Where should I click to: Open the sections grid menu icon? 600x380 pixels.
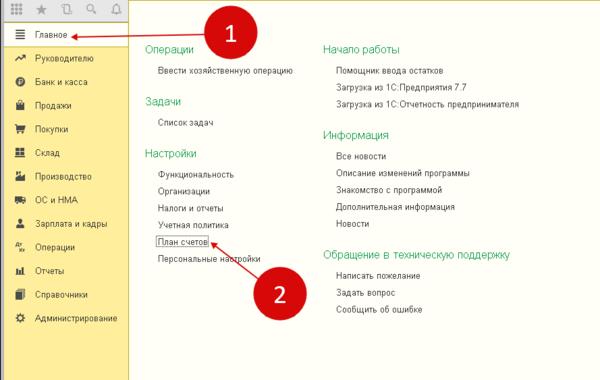[16, 9]
